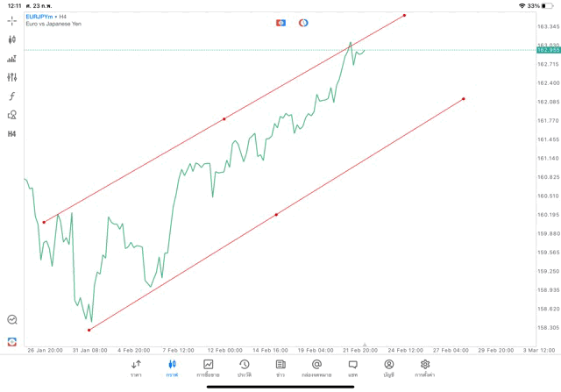Switch to the ราคา (Quotes) tab

coord(136,367)
